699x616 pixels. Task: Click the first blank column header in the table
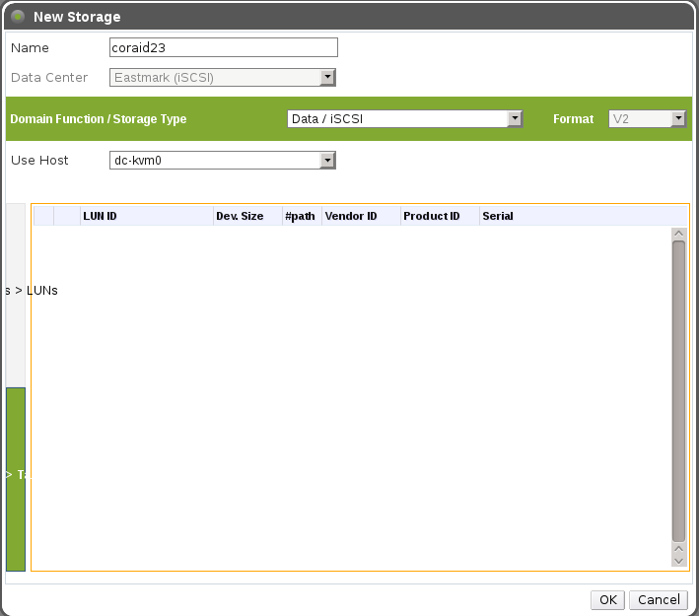point(43,216)
